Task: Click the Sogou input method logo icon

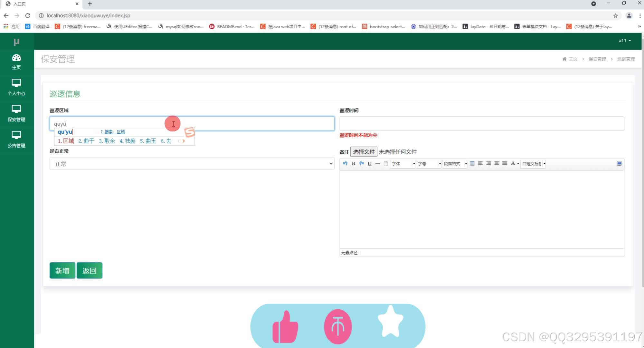Action: click(x=189, y=132)
